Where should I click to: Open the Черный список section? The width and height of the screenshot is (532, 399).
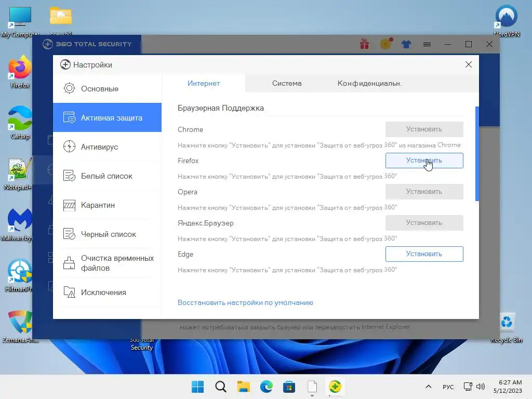[x=107, y=234]
